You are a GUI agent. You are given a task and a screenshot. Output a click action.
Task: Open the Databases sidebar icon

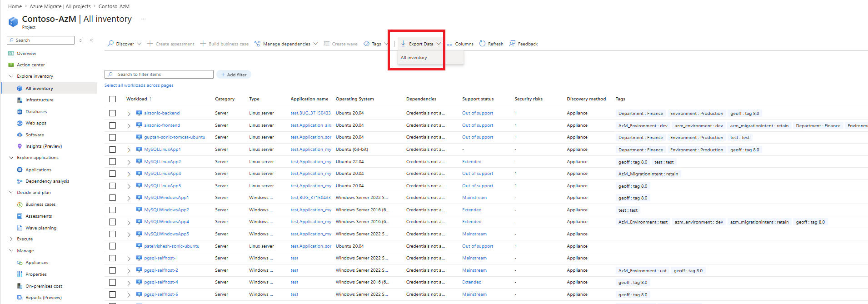(20, 112)
